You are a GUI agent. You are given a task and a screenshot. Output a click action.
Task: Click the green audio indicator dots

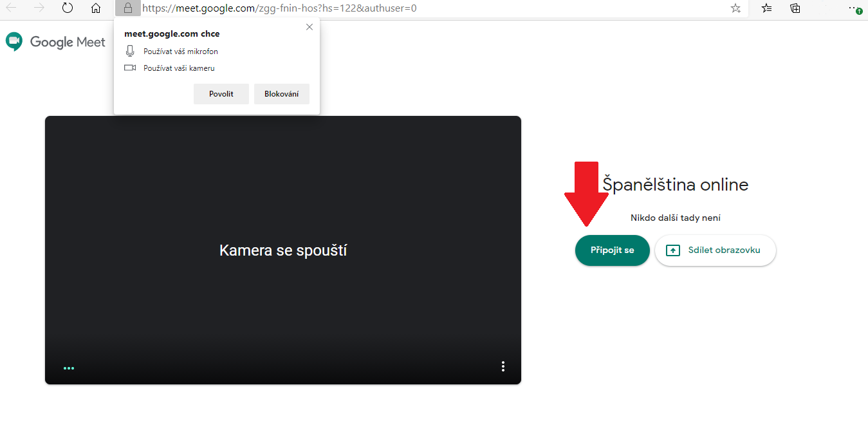point(69,368)
